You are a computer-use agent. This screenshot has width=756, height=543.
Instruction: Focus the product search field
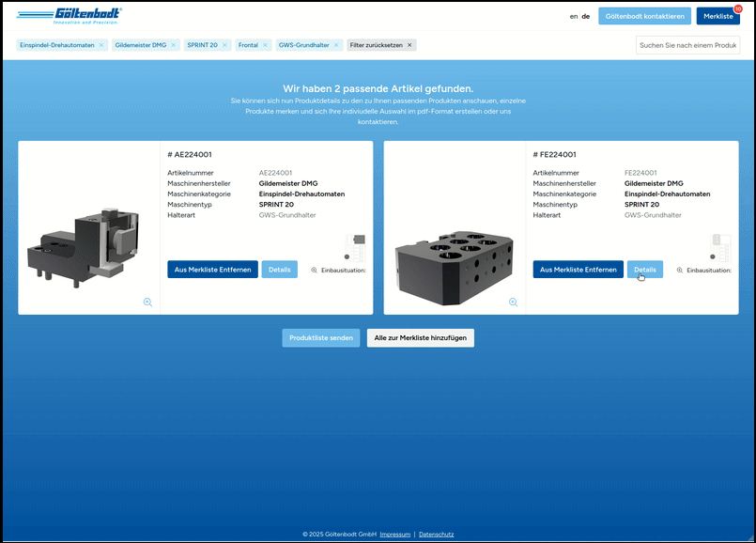687,45
